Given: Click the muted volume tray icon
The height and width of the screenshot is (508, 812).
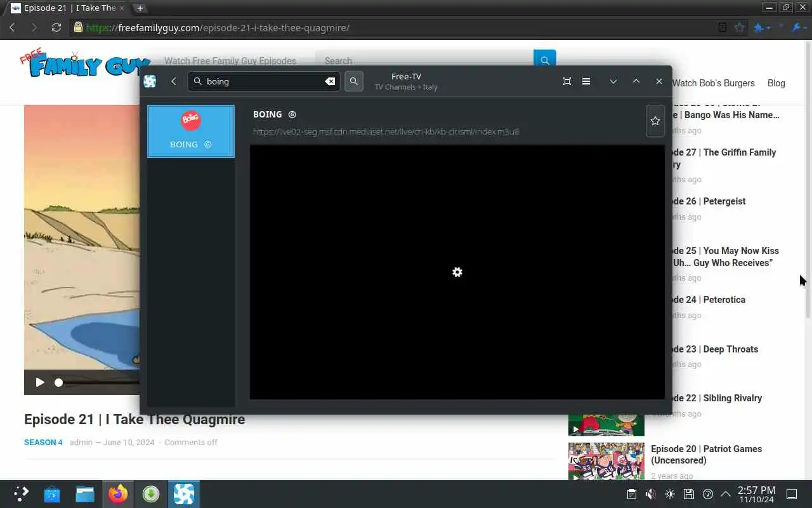Looking at the screenshot, I should pyautogui.click(x=650, y=494).
